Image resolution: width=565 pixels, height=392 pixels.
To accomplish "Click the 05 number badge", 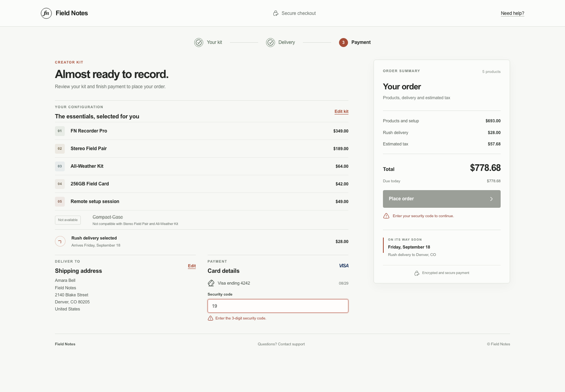I will [x=60, y=201].
